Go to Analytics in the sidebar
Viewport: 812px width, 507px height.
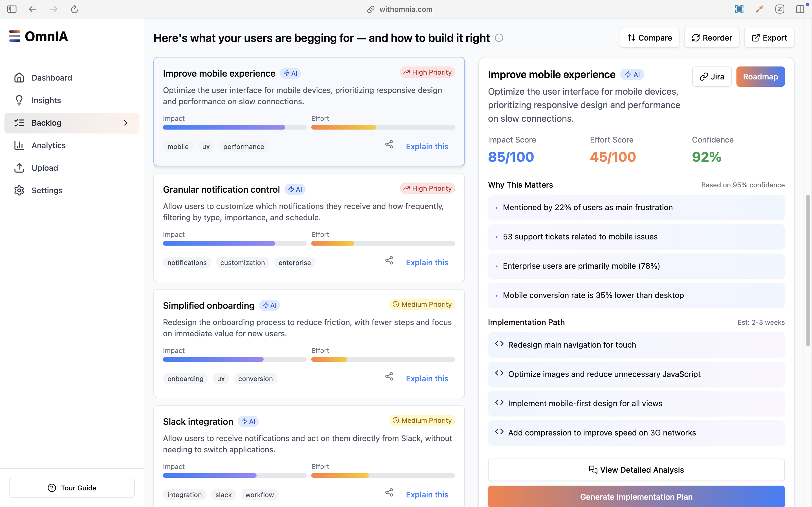pos(49,146)
